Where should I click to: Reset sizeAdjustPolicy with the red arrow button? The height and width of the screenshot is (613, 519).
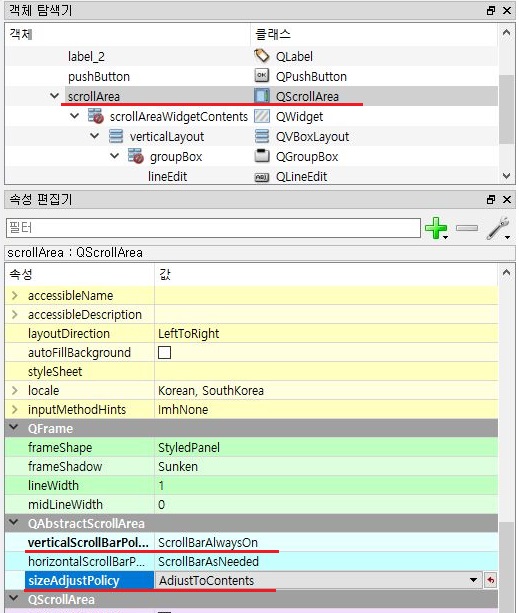490,580
